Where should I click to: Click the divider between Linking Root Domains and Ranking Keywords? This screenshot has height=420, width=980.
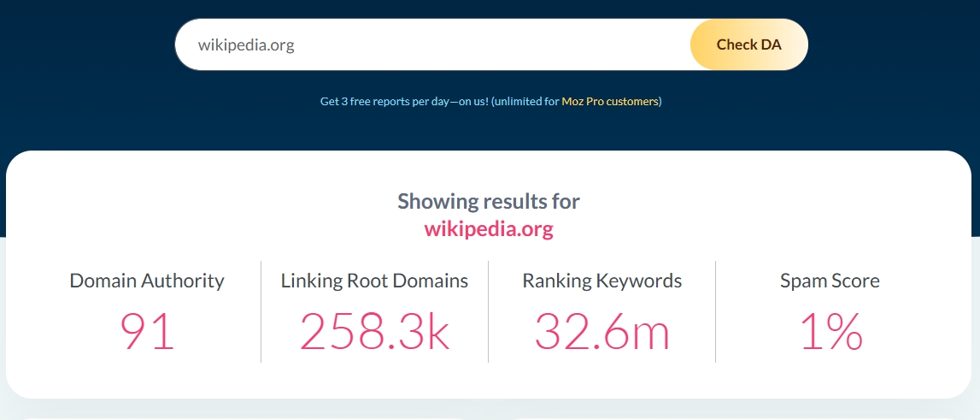488,312
